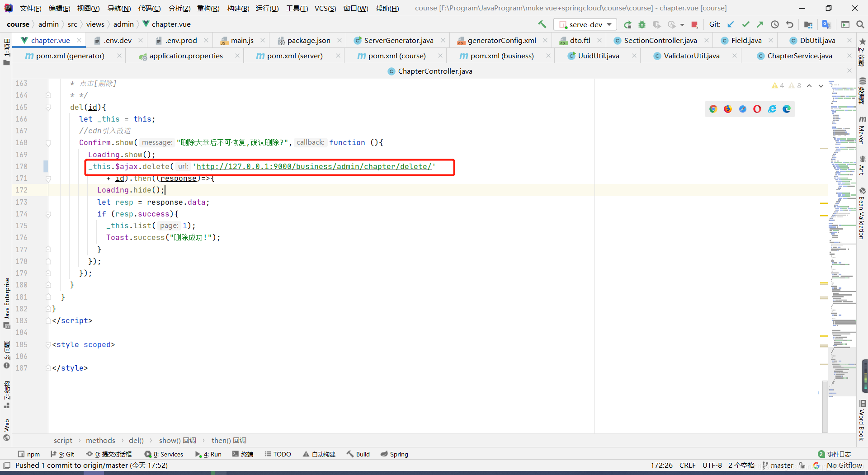The height and width of the screenshot is (475, 868).
Task: Go to previous highlighted error arrow
Action: coord(809,86)
